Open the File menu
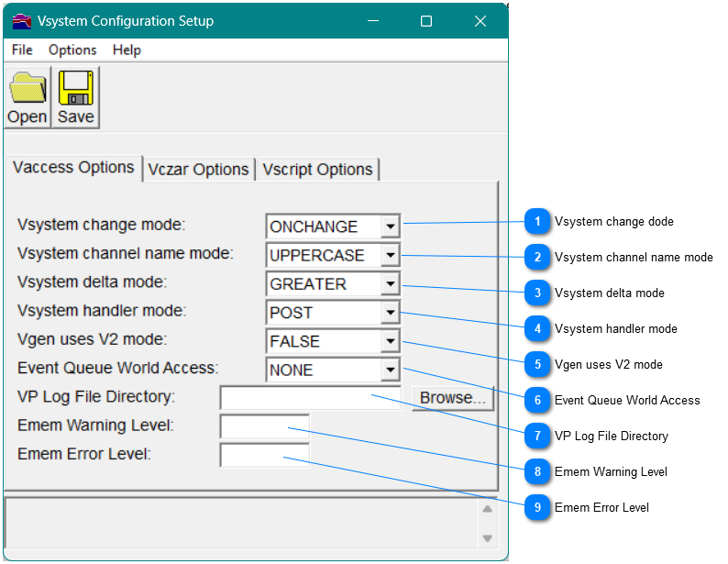 (22, 50)
